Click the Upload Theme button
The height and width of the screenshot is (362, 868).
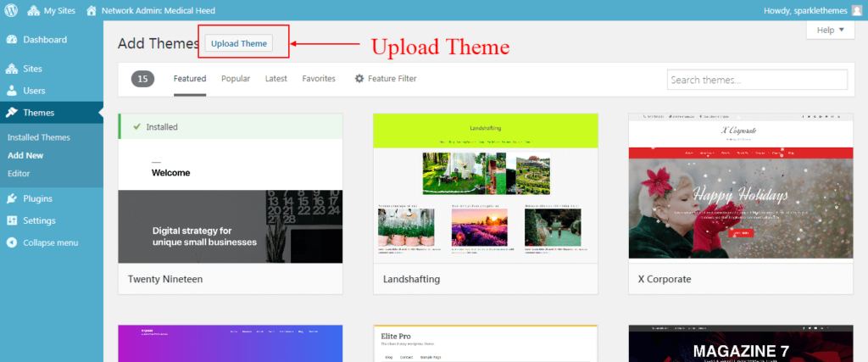[x=238, y=44]
